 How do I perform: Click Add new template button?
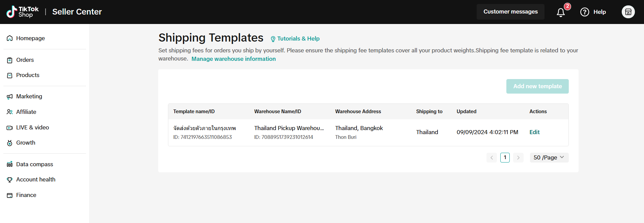(x=537, y=86)
